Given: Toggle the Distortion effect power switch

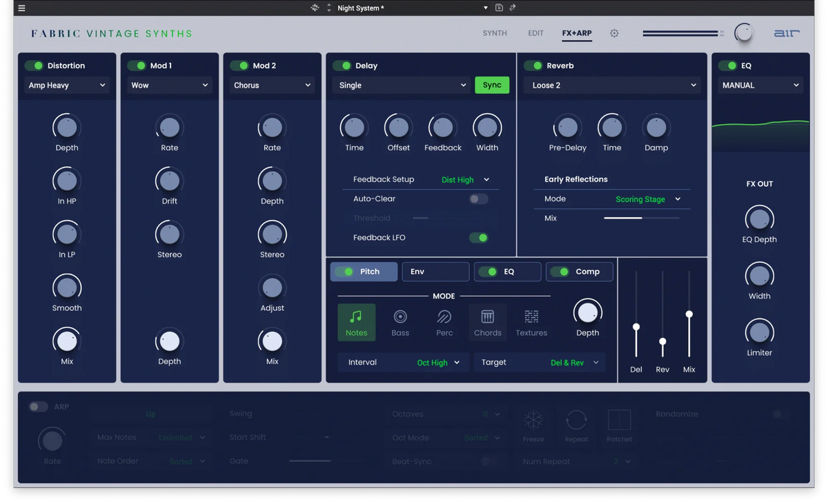Looking at the screenshot, I should 34,65.
